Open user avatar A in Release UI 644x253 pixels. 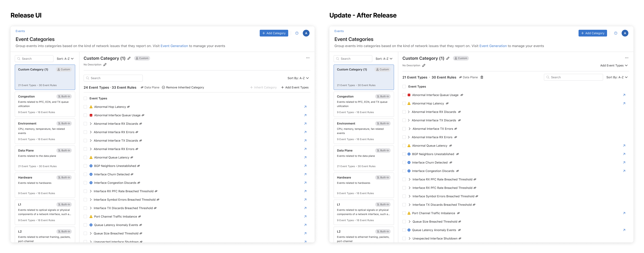[x=306, y=33]
